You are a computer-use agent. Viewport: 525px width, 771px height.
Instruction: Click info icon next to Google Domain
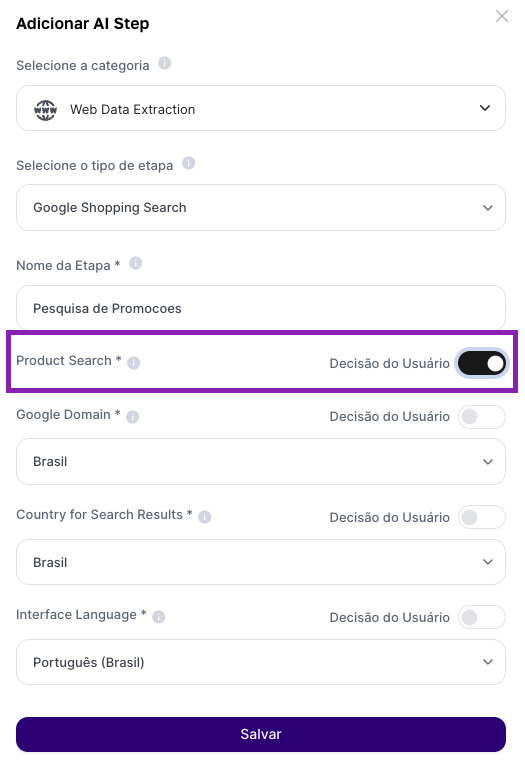133,417
